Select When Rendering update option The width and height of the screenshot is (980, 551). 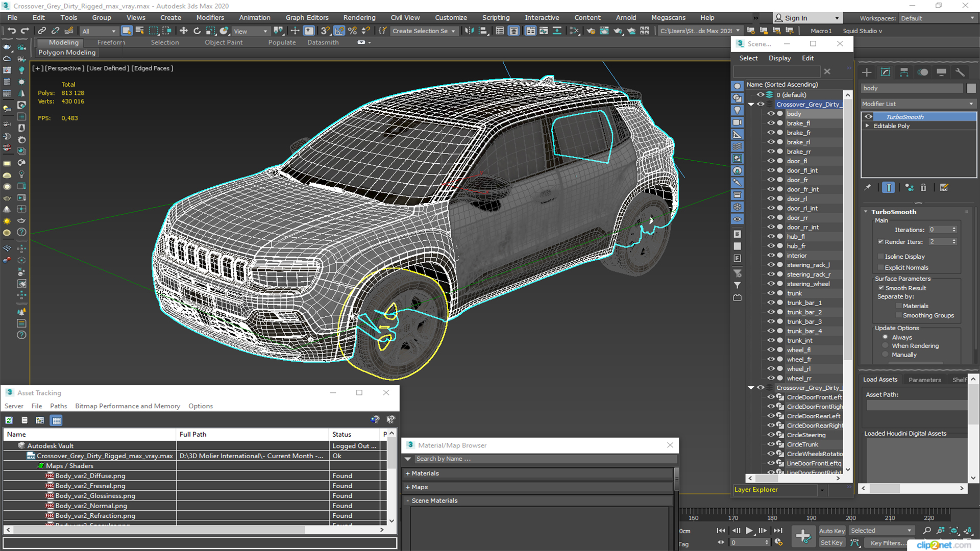point(885,346)
